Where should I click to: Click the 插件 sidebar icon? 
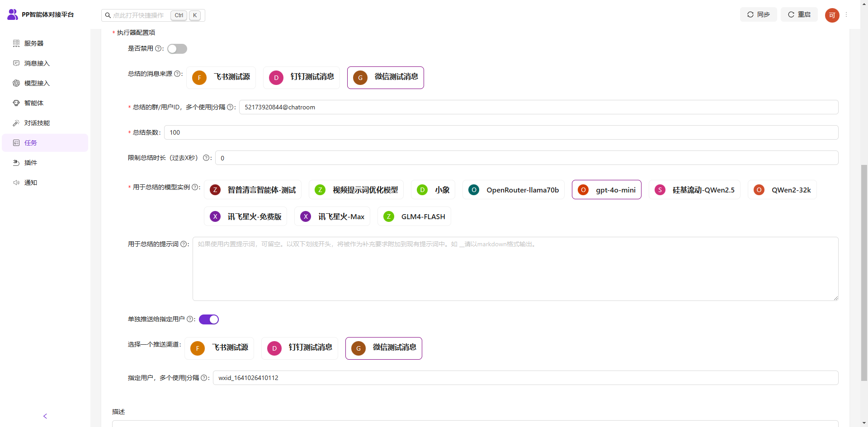coord(16,163)
